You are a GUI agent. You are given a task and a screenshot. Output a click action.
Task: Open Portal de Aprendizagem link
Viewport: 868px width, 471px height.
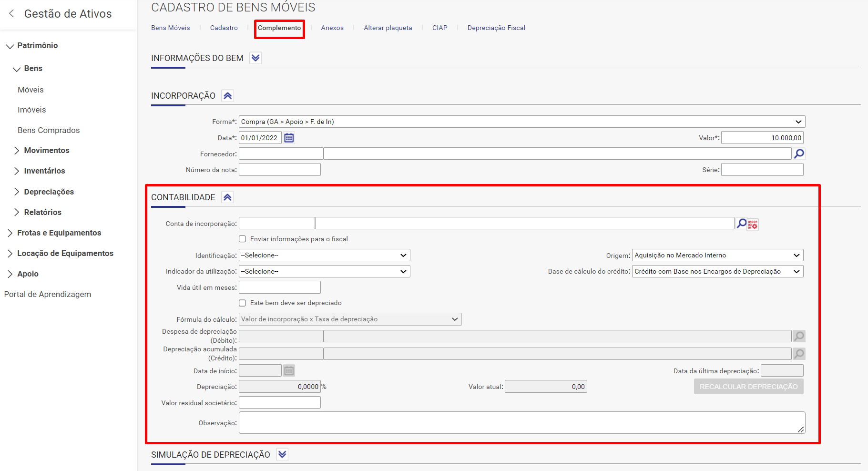tap(48, 294)
